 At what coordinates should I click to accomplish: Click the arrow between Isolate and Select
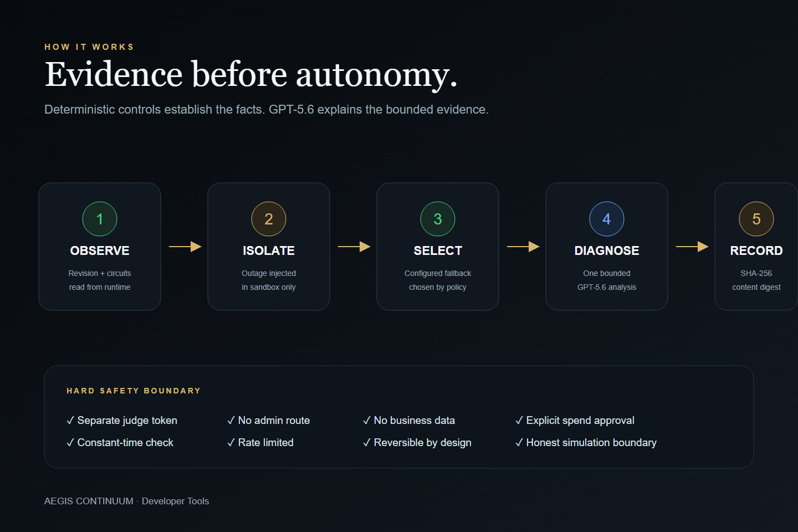coord(354,247)
